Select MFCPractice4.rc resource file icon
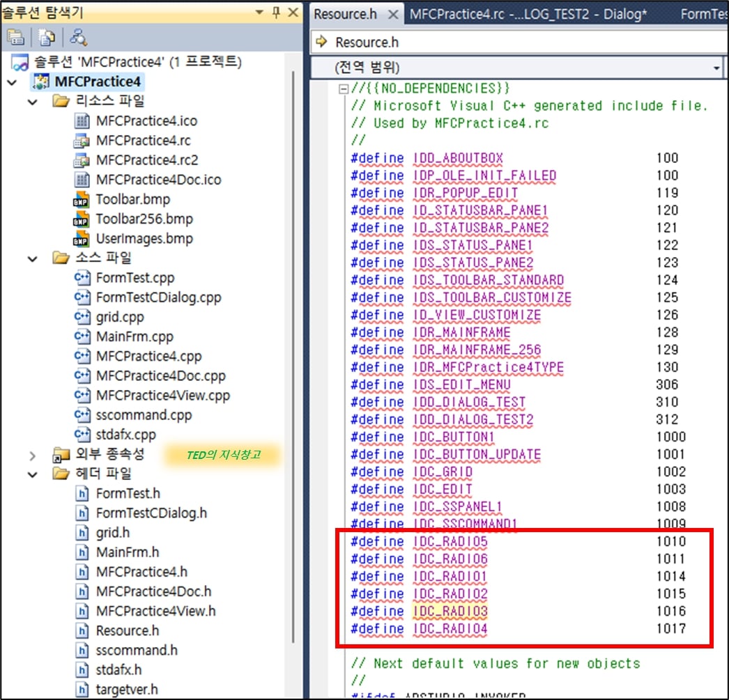Image resolution: width=729 pixels, height=700 pixels. [x=82, y=141]
